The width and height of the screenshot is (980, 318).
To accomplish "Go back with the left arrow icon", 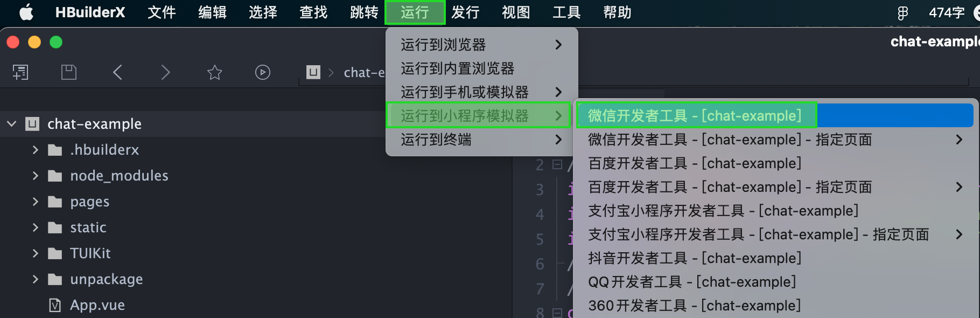I will click(x=118, y=72).
